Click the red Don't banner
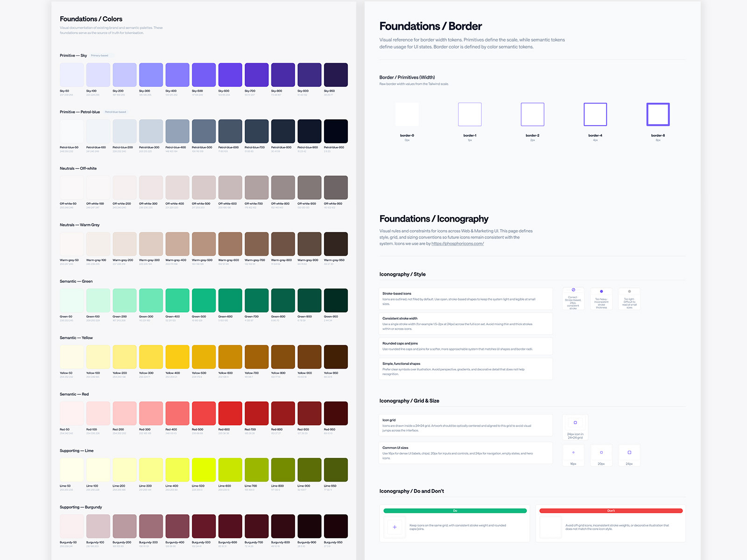This screenshot has height=560, width=747. [611, 511]
